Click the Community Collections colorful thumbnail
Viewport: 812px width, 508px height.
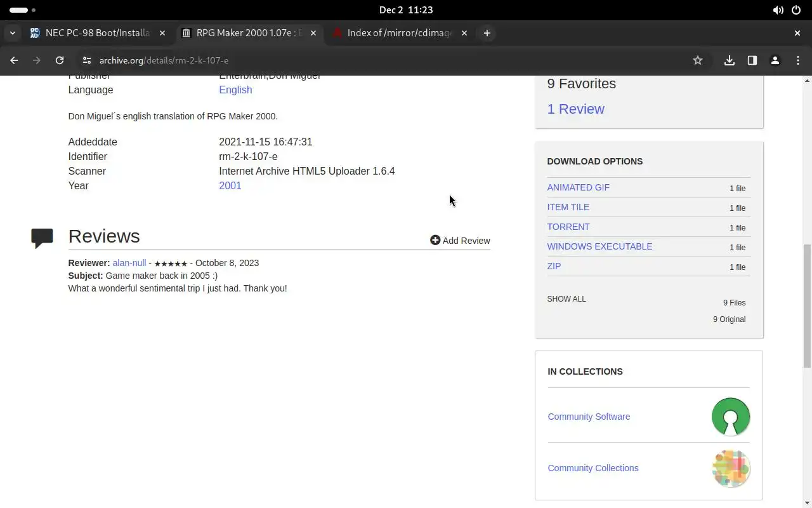coord(731,469)
